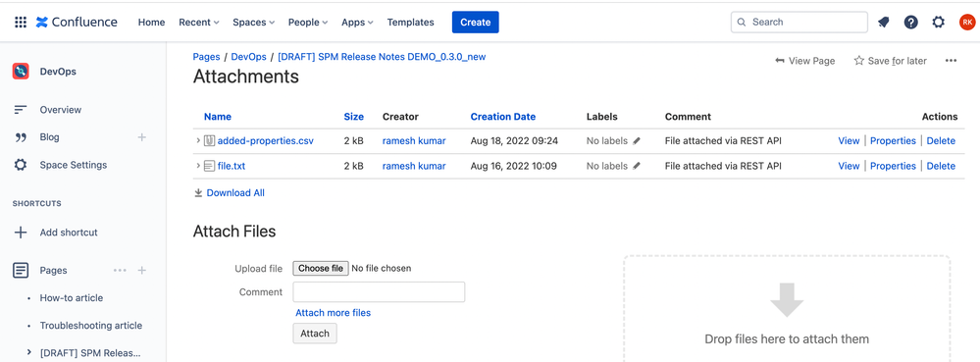Click the Save for later star icon
Screen dimensions: 980x362
tap(858, 61)
